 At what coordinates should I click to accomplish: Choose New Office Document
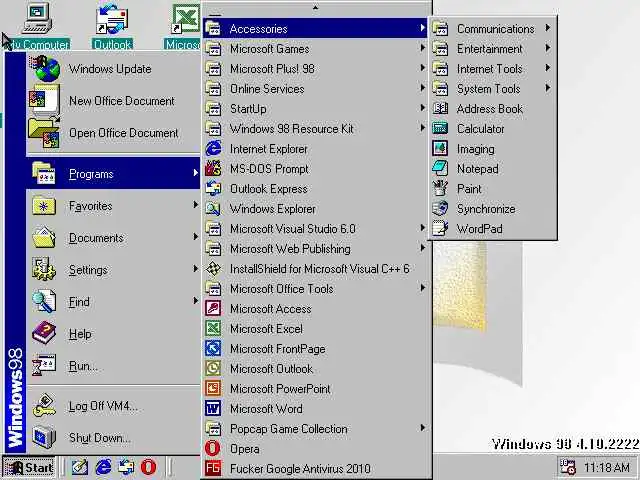[113, 101]
